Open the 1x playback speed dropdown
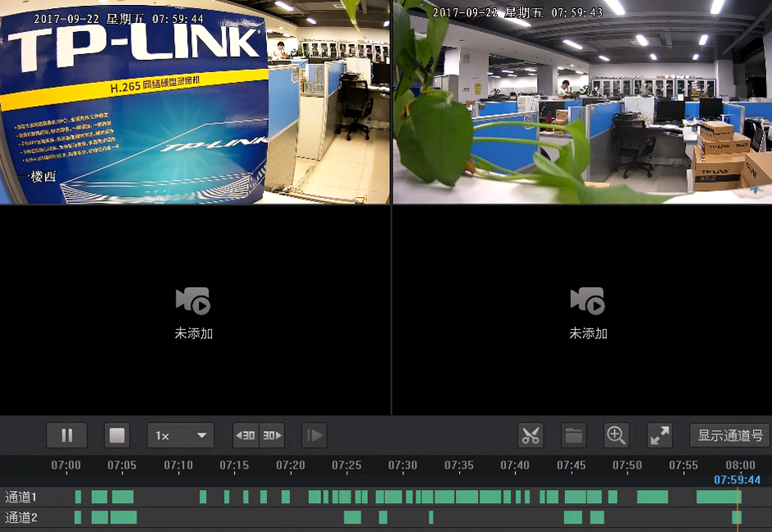 [181, 436]
